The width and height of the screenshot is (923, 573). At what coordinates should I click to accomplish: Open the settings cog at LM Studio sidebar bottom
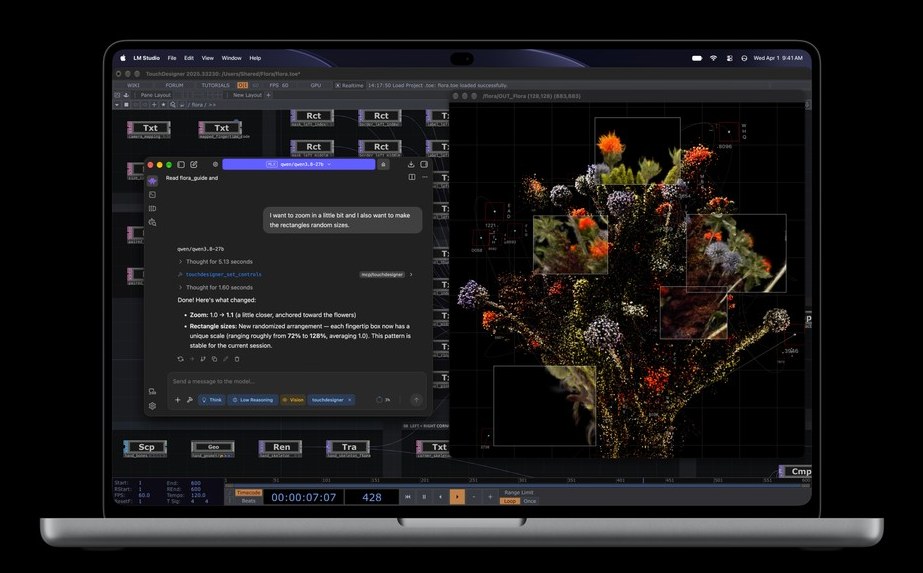[152, 406]
